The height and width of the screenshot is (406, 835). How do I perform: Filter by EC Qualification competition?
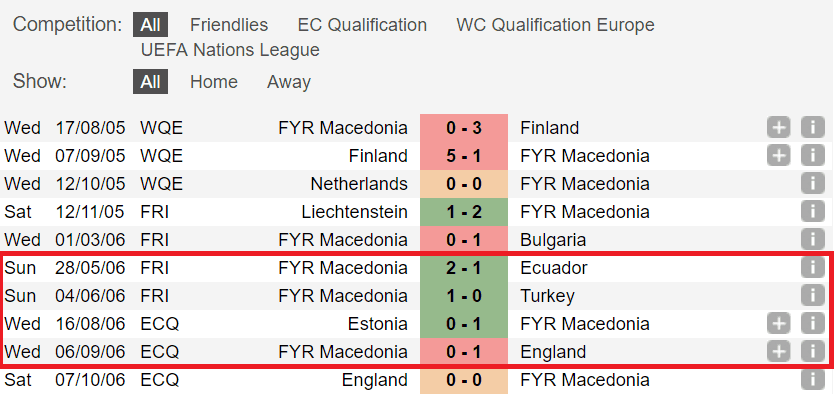362,25
